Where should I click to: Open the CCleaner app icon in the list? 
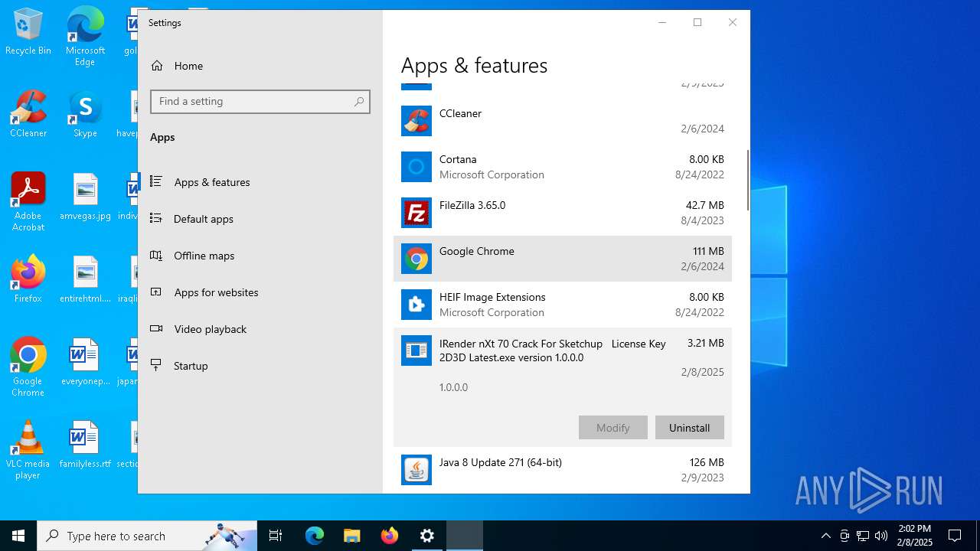pyautogui.click(x=416, y=121)
